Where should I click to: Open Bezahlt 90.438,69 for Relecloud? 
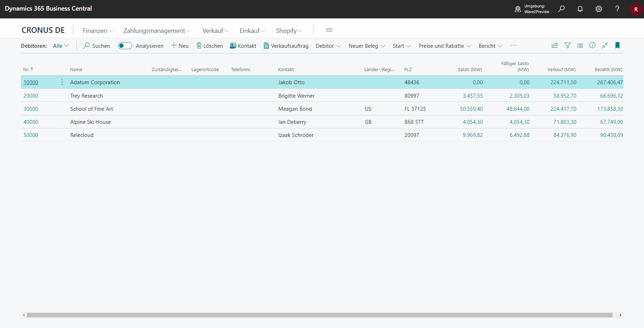click(611, 135)
